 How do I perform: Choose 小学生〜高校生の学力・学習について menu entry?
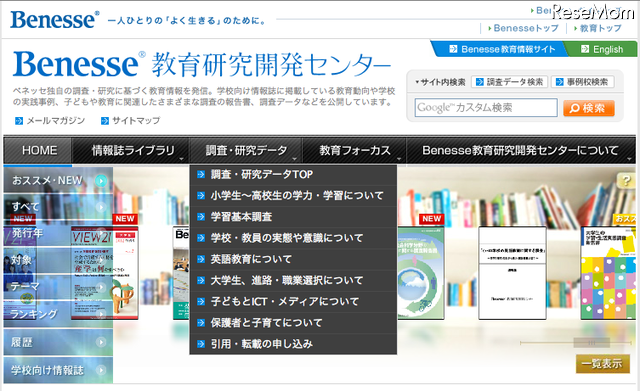(x=293, y=196)
